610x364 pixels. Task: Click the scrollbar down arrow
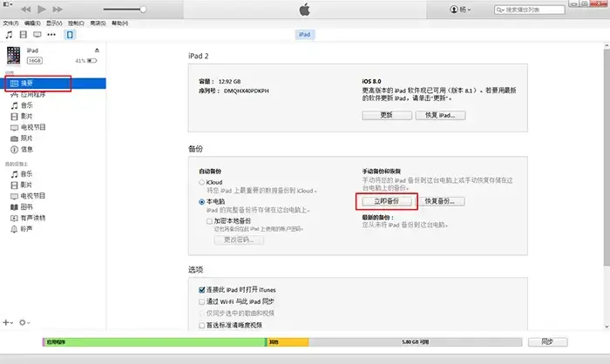pyautogui.click(x=607, y=327)
